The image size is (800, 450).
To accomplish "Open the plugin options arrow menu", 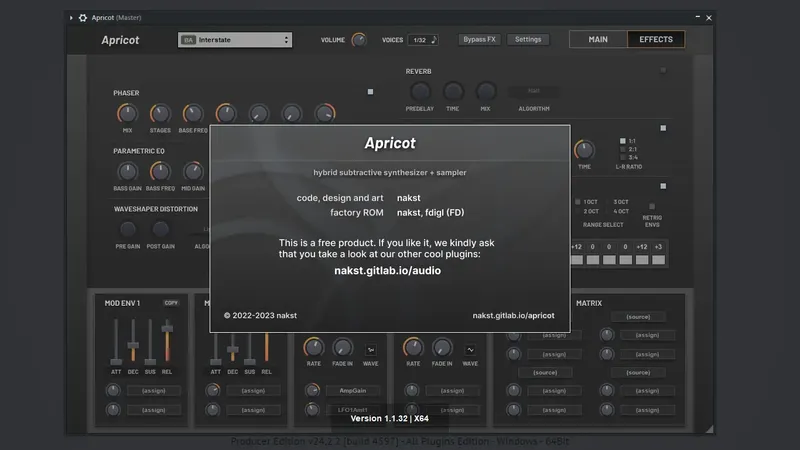I will coord(71,18).
